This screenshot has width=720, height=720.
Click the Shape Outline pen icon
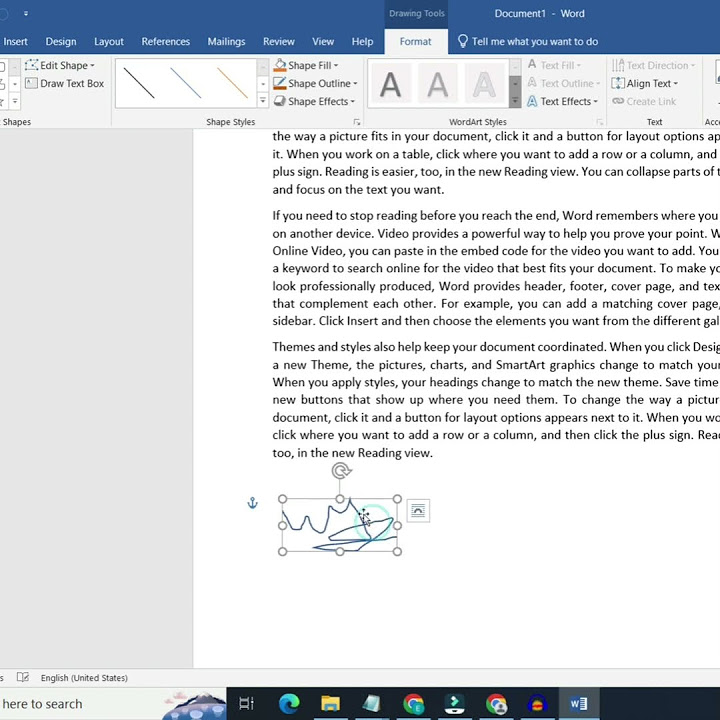point(280,83)
